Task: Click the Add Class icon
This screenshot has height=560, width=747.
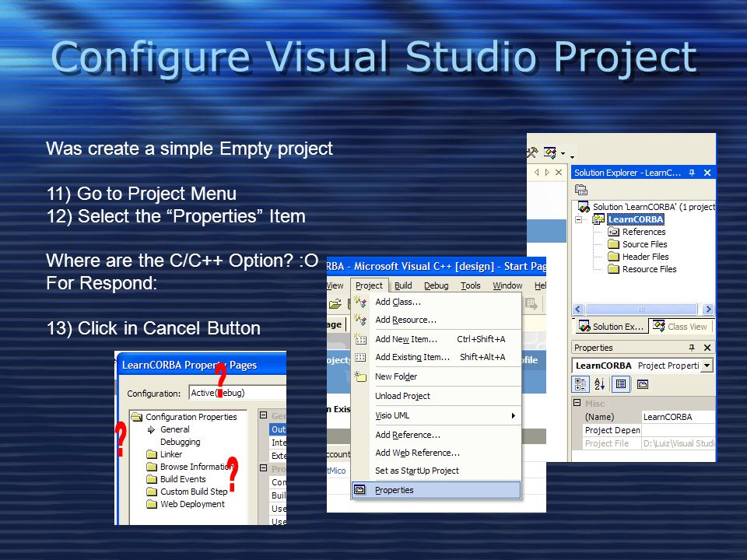Action: point(360,302)
